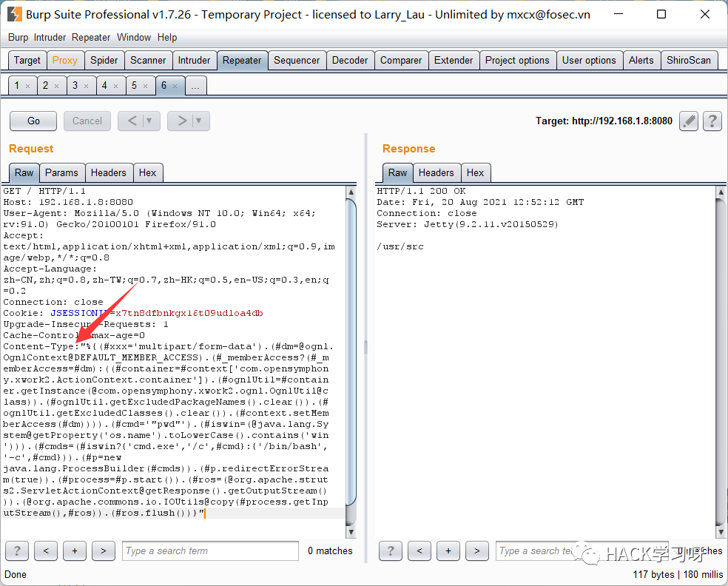Expand the forward history dropdown arrow
The width and height of the screenshot is (728, 586).
click(x=199, y=121)
